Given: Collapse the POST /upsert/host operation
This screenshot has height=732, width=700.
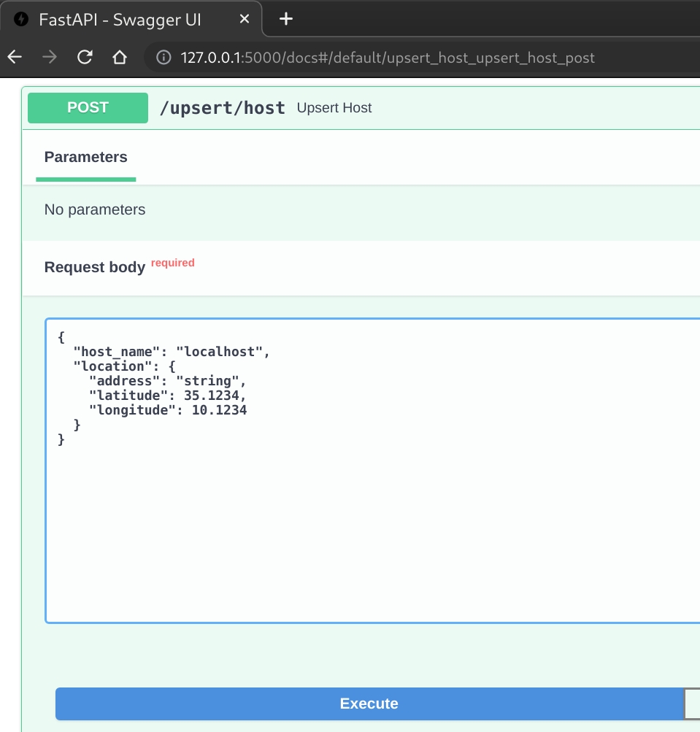Looking at the screenshot, I should (88, 108).
